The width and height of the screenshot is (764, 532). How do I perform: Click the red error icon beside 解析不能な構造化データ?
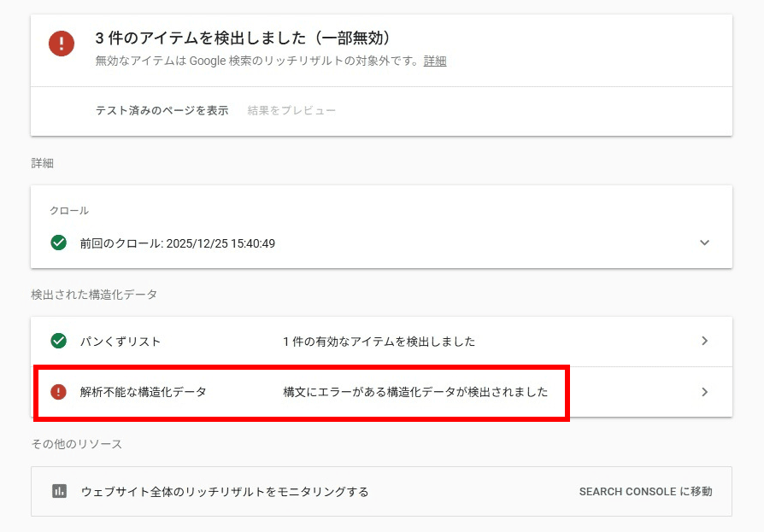(57, 393)
